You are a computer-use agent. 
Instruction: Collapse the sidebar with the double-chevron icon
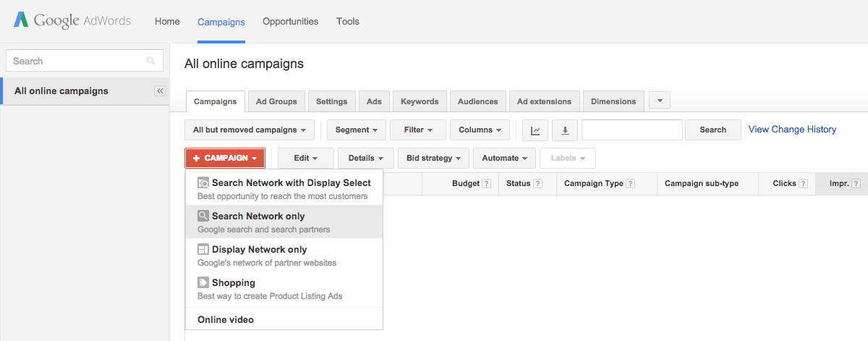coord(161,91)
